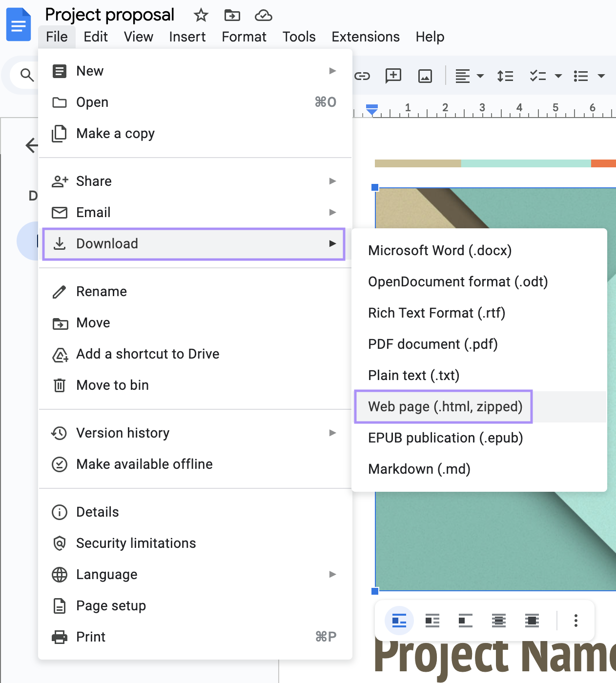Image resolution: width=616 pixels, height=683 pixels.
Task: Expand the bulleted list options dropdown
Action: [x=602, y=77]
